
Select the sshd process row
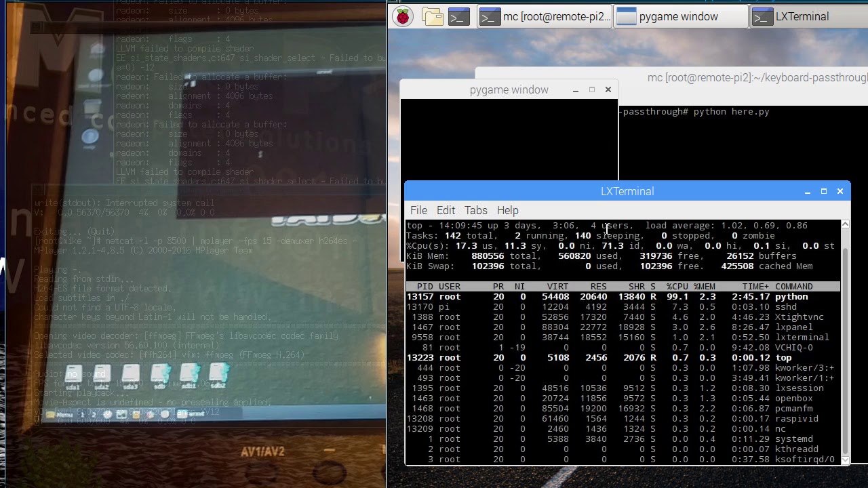coord(623,306)
